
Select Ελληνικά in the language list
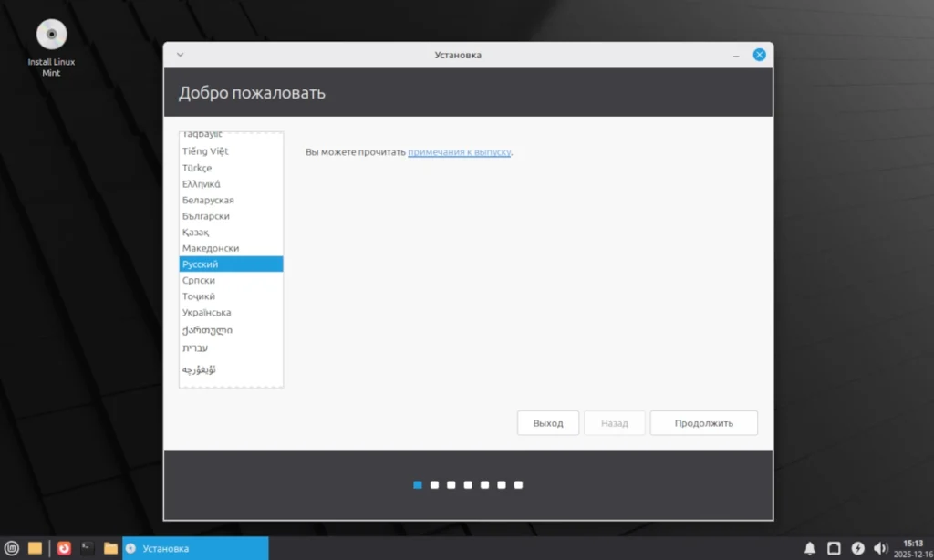click(231, 184)
